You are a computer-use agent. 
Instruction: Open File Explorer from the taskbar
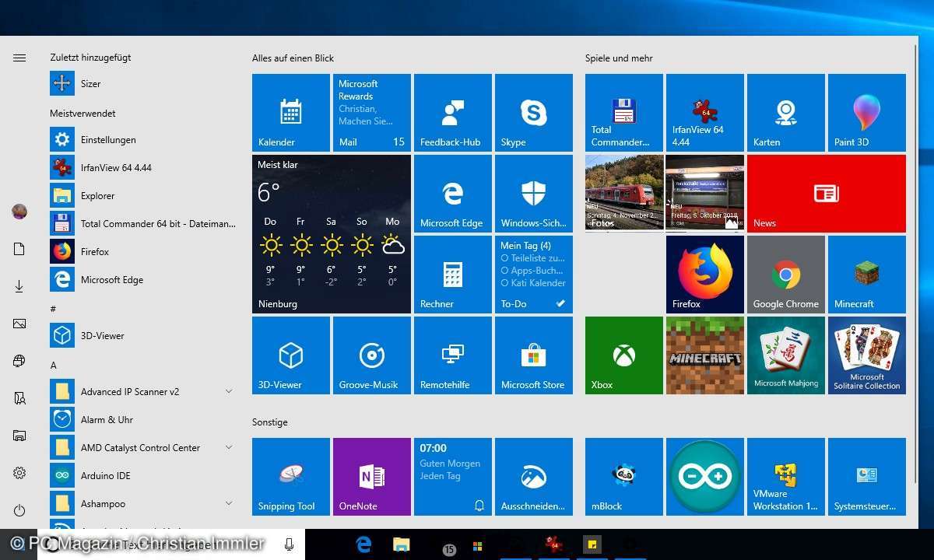tap(402, 544)
